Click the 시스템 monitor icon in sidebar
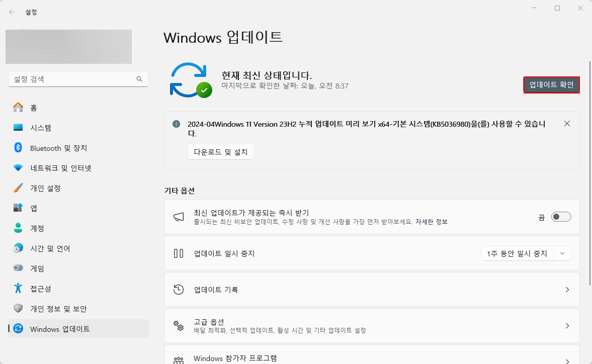The width and height of the screenshot is (592, 364). tap(18, 128)
